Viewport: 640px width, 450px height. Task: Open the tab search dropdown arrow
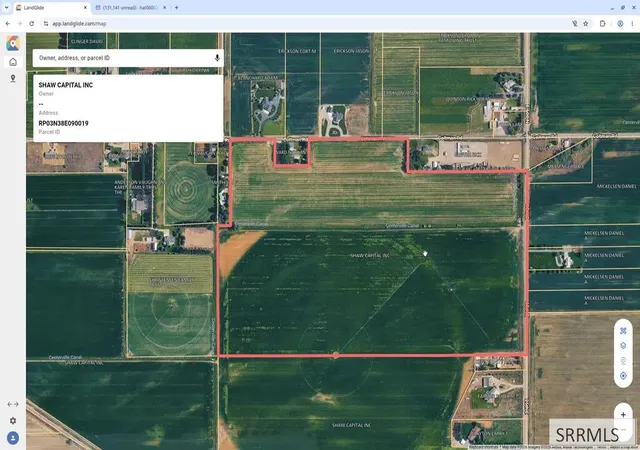coord(7,8)
